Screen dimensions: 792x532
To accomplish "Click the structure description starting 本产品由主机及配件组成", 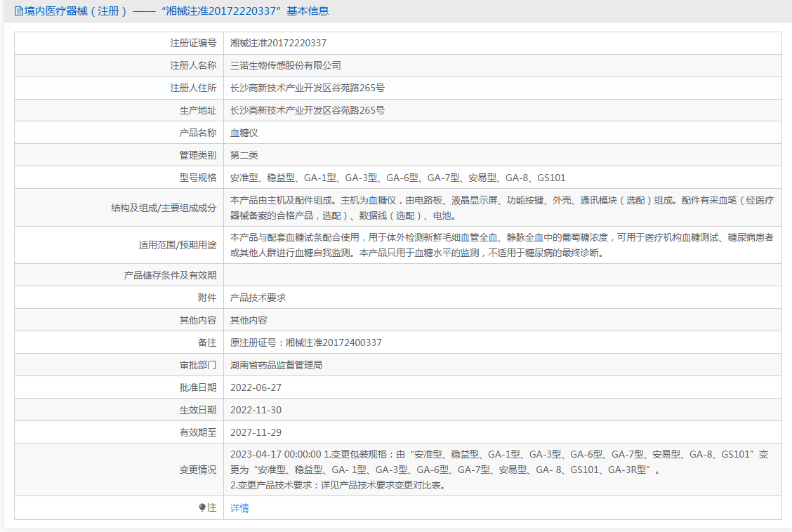I will [502, 208].
